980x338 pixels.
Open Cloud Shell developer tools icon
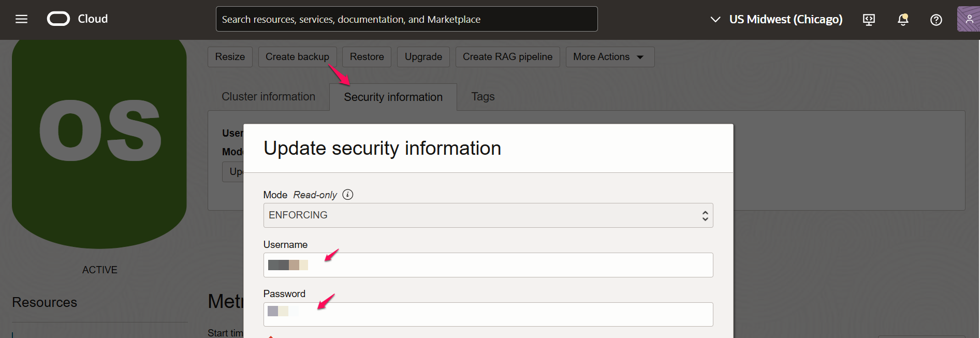click(x=869, y=20)
